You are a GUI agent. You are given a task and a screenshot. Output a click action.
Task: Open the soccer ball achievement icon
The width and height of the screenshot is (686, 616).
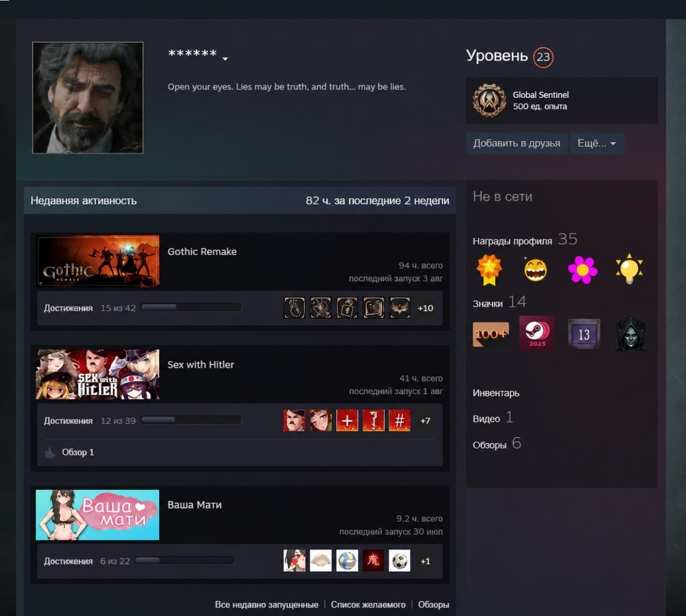pyautogui.click(x=399, y=561)
